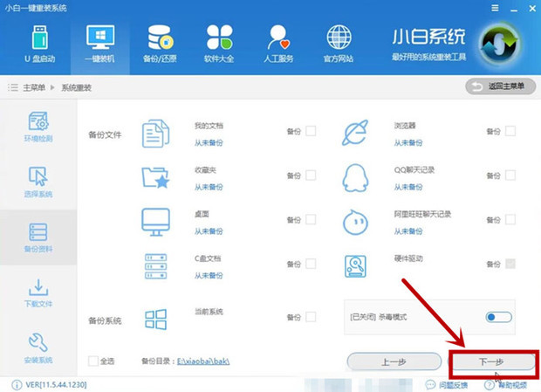Toggle 备份 checkbox for 硬件驱动
541x392 pixels.
click(510, 264)
